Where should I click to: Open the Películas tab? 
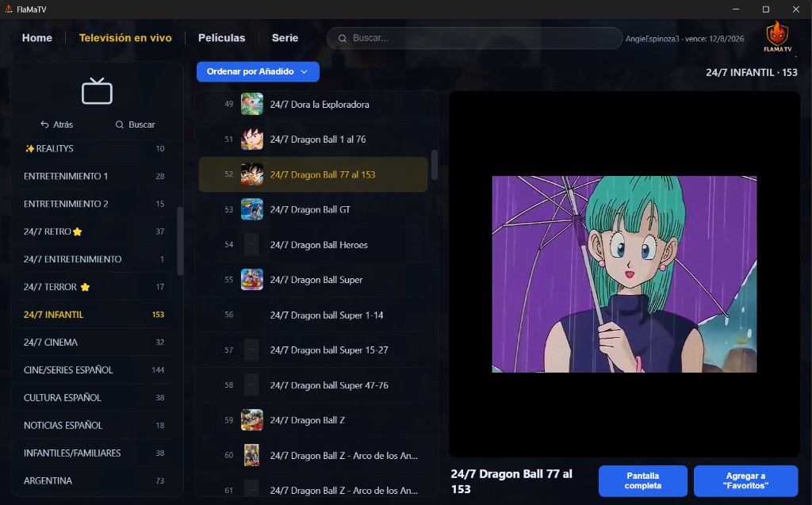(x=222, y=38)
